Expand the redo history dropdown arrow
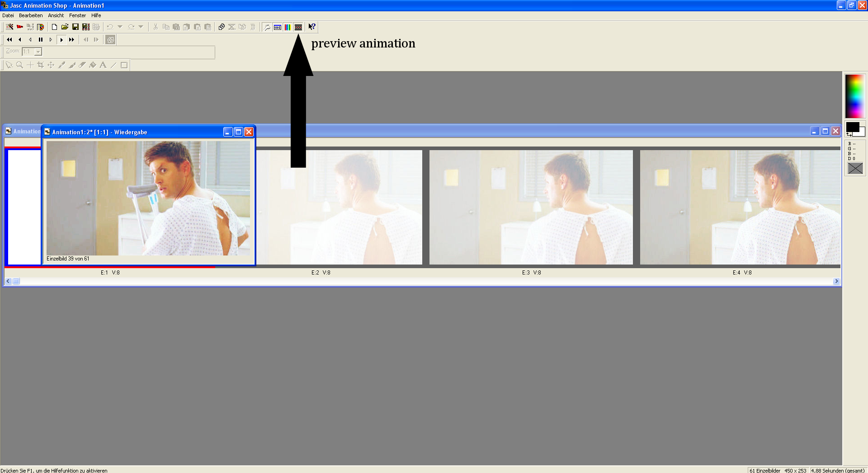The height and width of the screenshot is (473, 868). point(141,27)
